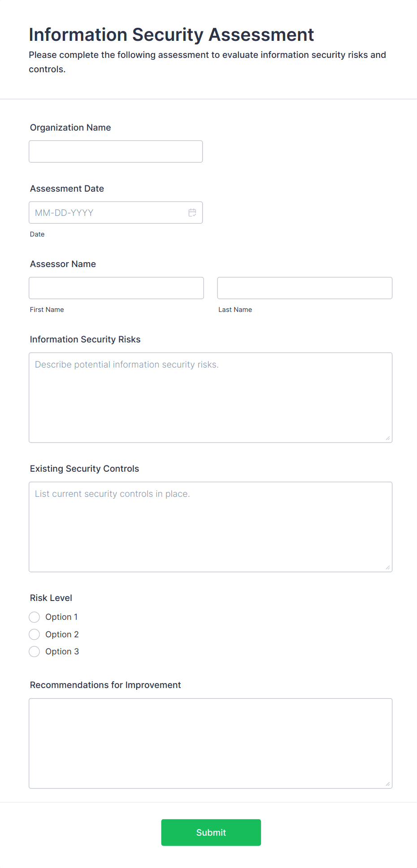Click resize handle of Information Security Risks box
This screenshot has width=417, height=868.
click(x=387, y=438)
